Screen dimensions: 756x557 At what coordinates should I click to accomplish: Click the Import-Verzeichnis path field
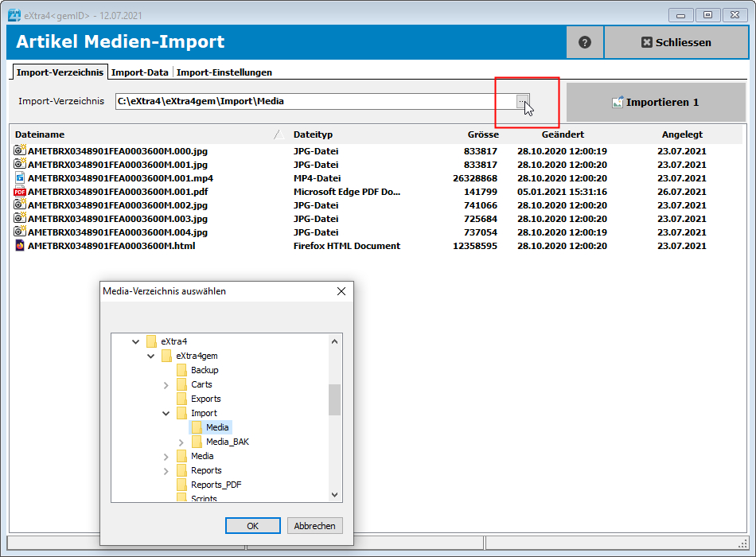coord(310,102)
